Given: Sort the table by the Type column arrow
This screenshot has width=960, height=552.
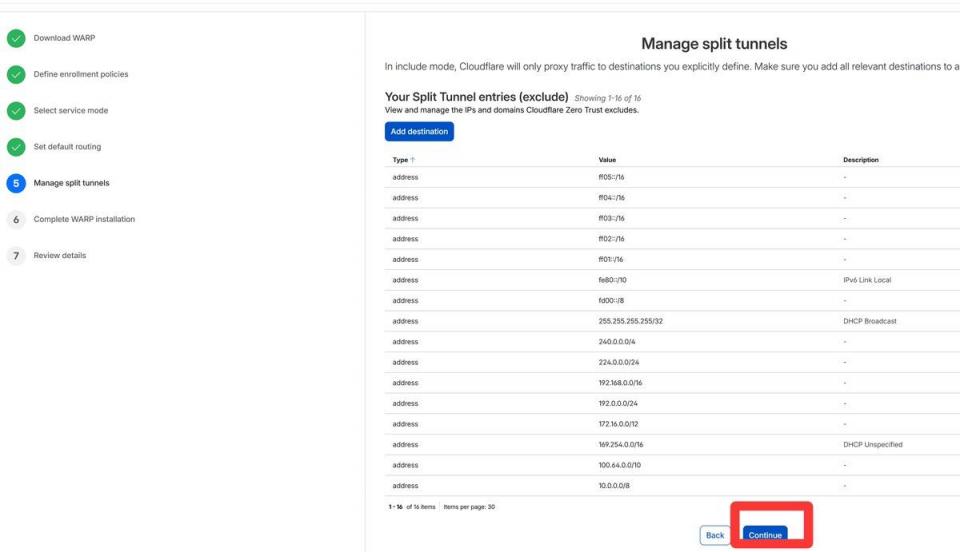Looking at the screenshot, I should (x=413, y=159).
